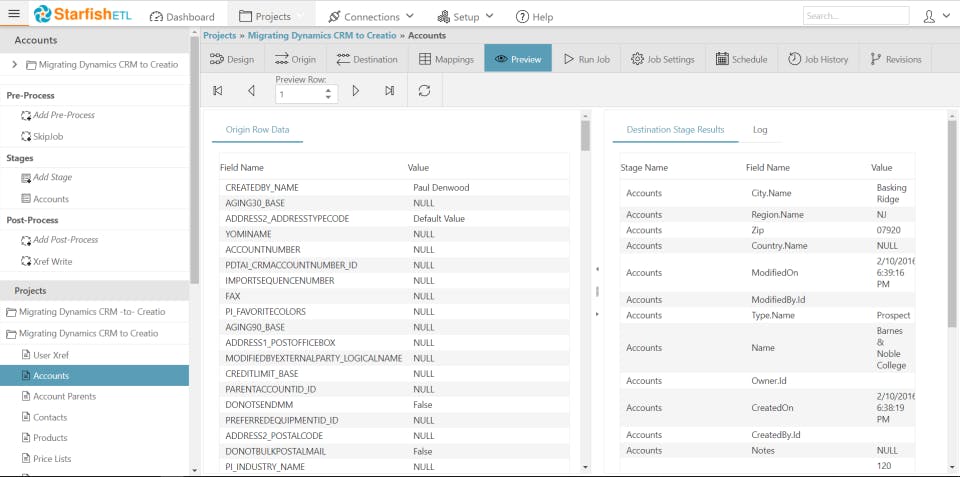Click Add Stage
This screenshot has width=960, height=477.
52,177
